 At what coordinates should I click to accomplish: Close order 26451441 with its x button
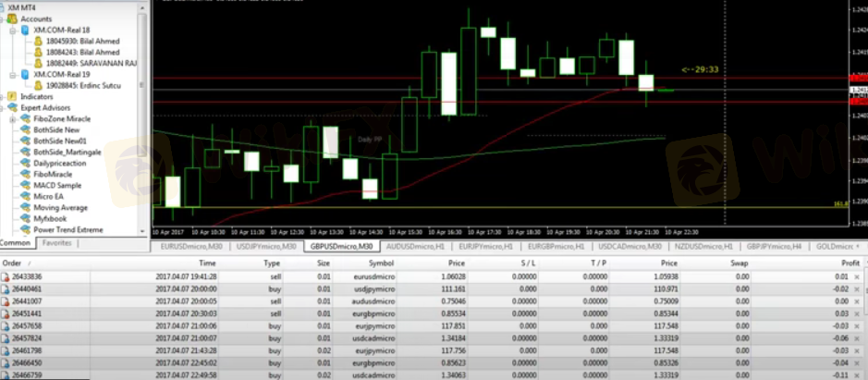[x=857, y=313]
